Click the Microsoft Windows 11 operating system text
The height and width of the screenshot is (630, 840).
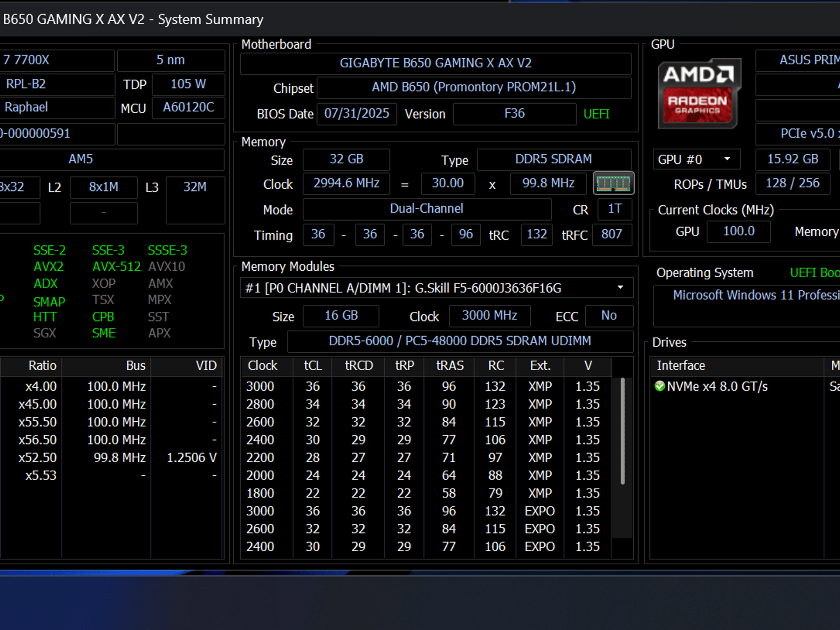(756, 295)
